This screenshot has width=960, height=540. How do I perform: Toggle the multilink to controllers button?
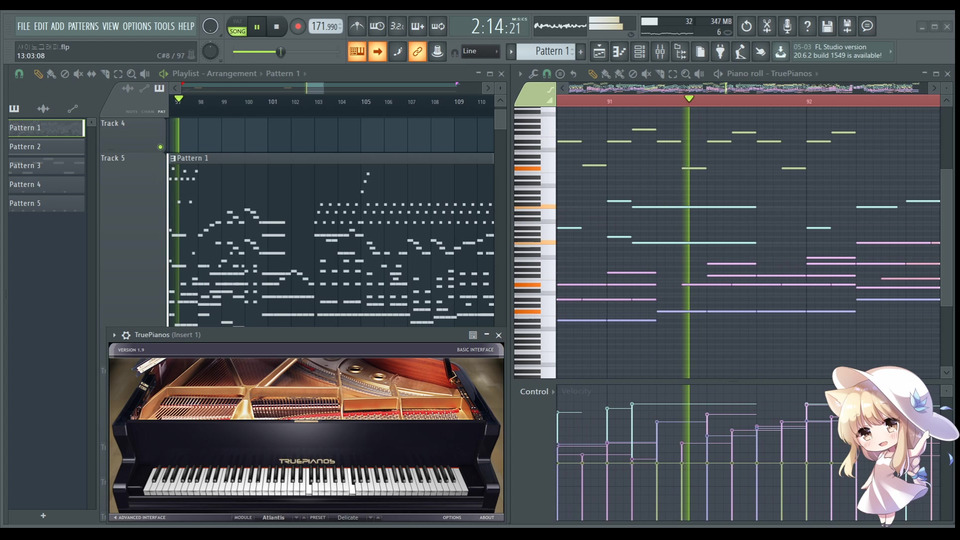coord(437,51)
